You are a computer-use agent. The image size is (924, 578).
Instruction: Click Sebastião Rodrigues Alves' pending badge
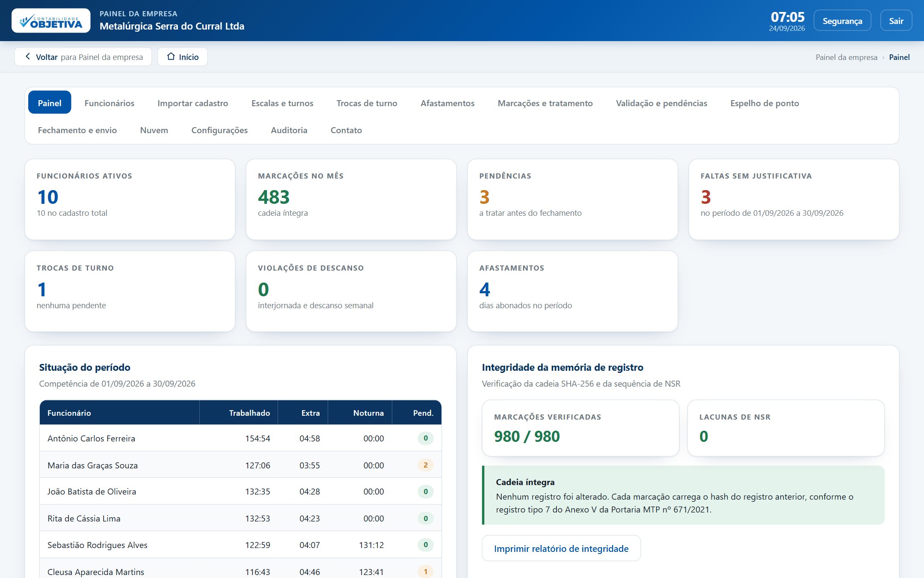pyautogui.click(x=425, y=545)
